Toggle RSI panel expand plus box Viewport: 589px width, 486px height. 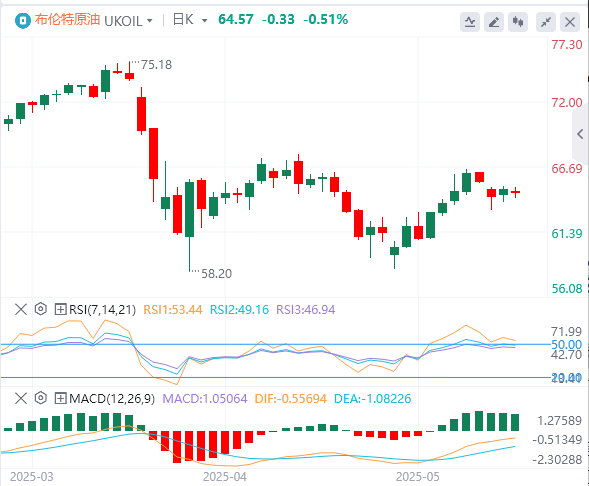click(x=60, y=309)
